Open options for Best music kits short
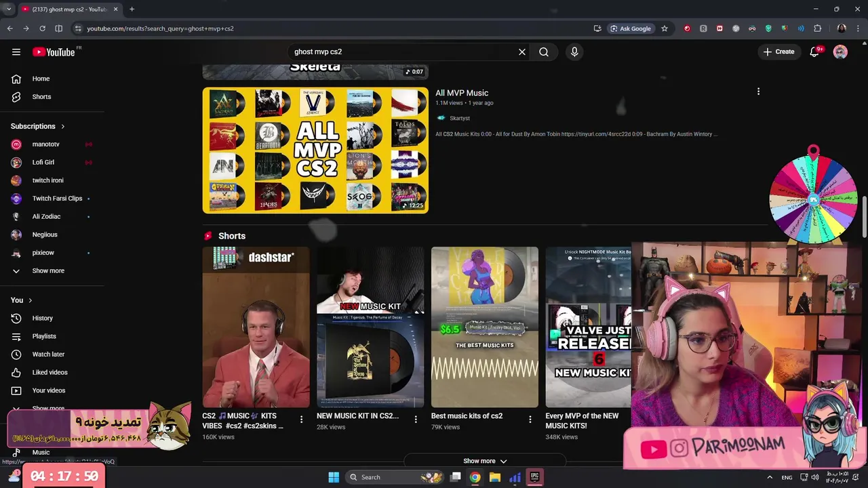 pos(530,420)
